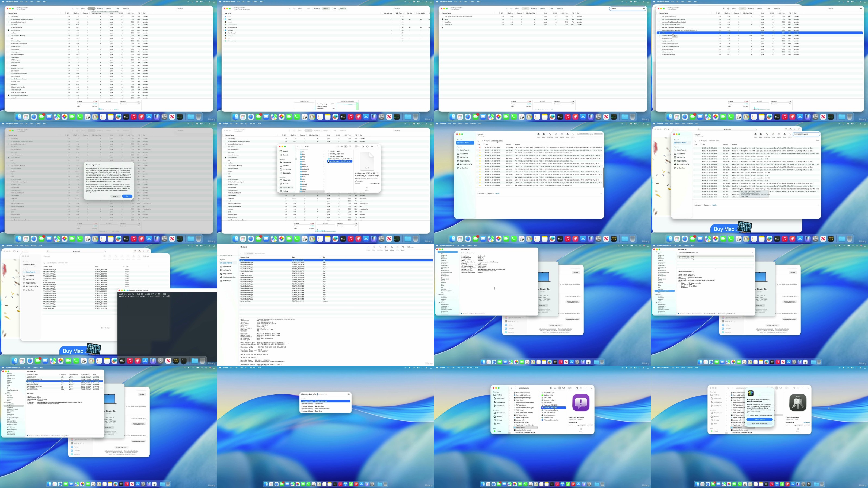Open Crash Reports in the Console sidebar
Viewport: 868px width, 488px height.
tap(465, 150)
